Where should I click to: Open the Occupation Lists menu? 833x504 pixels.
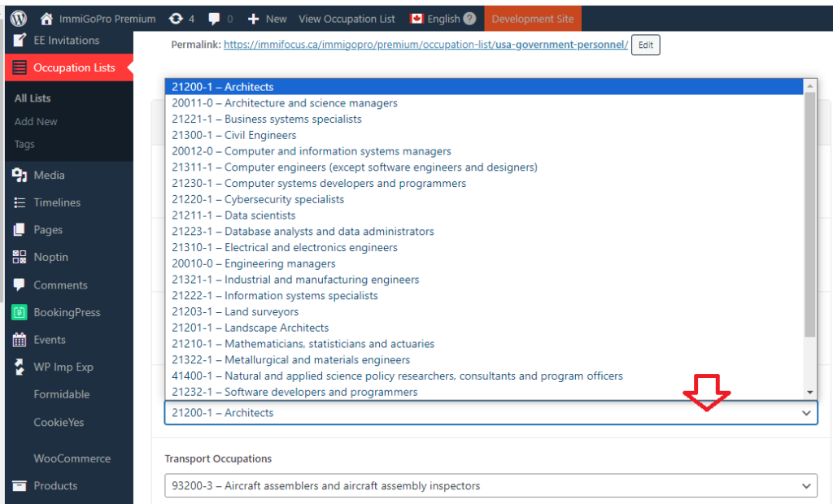click(73, 67)
